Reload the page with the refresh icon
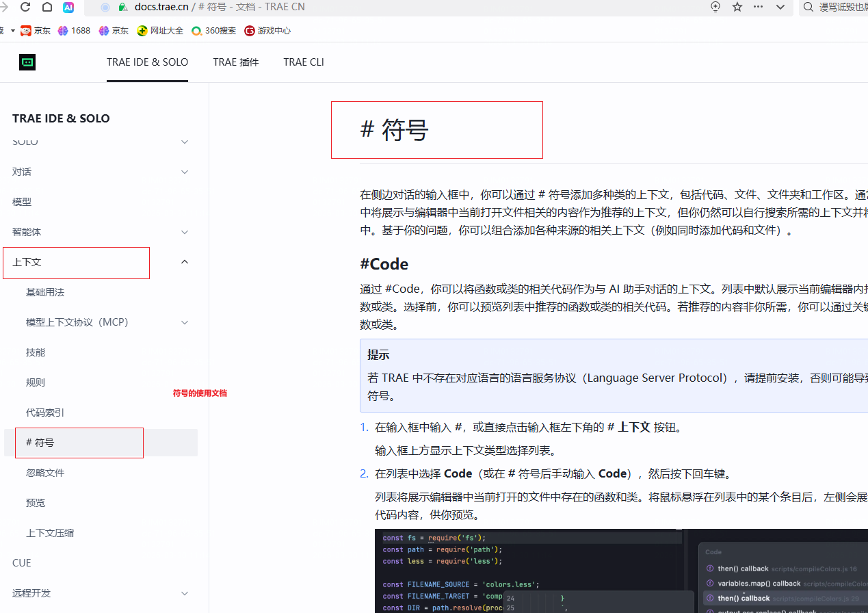Image resolution: width=868 pixels, height=613 pixels. (26, 7)
